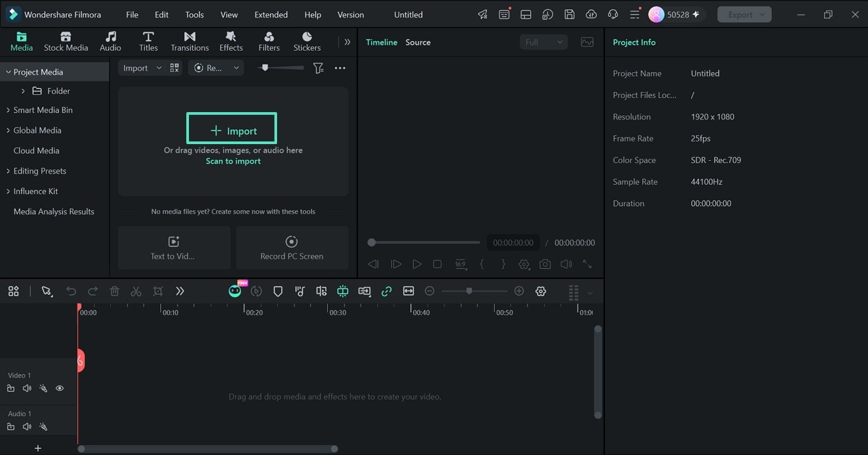Viewport: 868px width, 455px height.
Task: Select Media Analysis Results
Action: tap(53, 211)
